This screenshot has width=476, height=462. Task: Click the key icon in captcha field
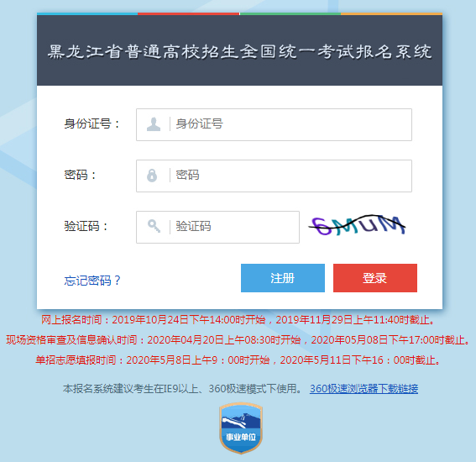(x=154, y=226)
